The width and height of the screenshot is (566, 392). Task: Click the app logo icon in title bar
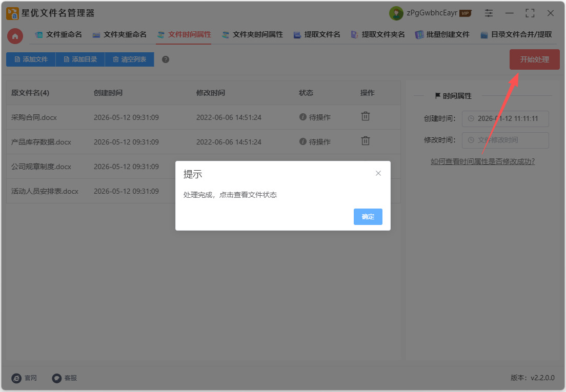tap(12, 13)
